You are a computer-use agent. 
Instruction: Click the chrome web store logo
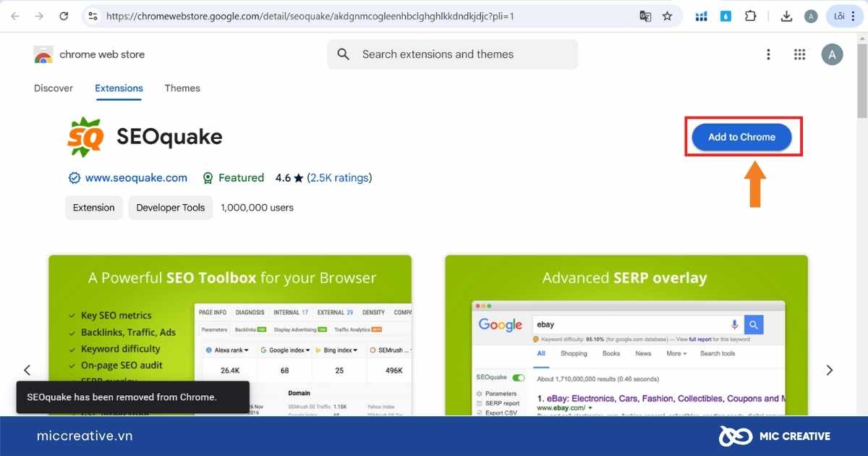tap(43, 54)
